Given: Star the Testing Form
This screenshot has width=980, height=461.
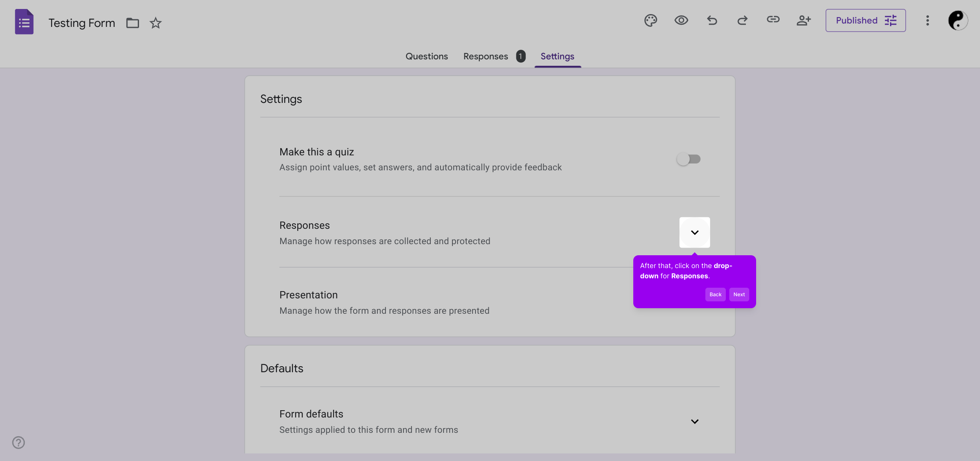Looking at the screenshot, I should 156,23.
